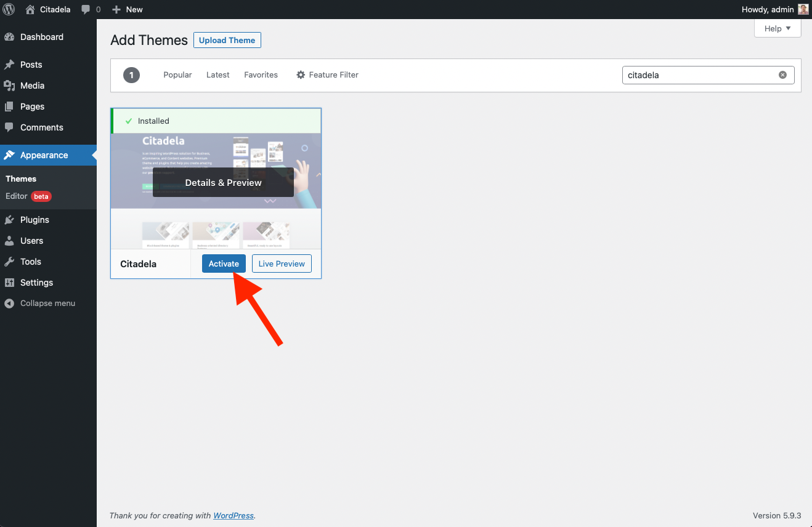This screenshot has height=527, width=812.
Task: Go to the Dashboard menu item
Action: pyautogui.click(x=41, y=37)
